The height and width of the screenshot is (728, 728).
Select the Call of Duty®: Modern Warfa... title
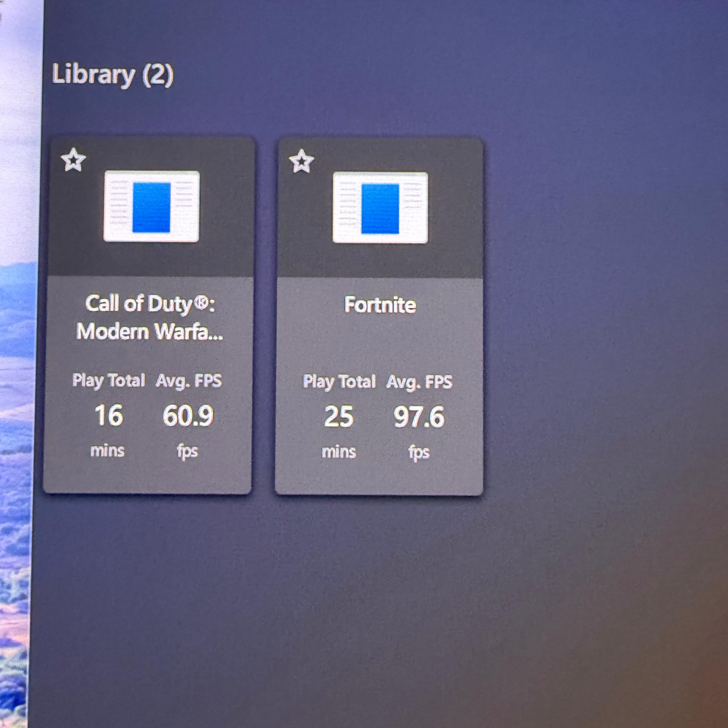click(x=150, y=317)
